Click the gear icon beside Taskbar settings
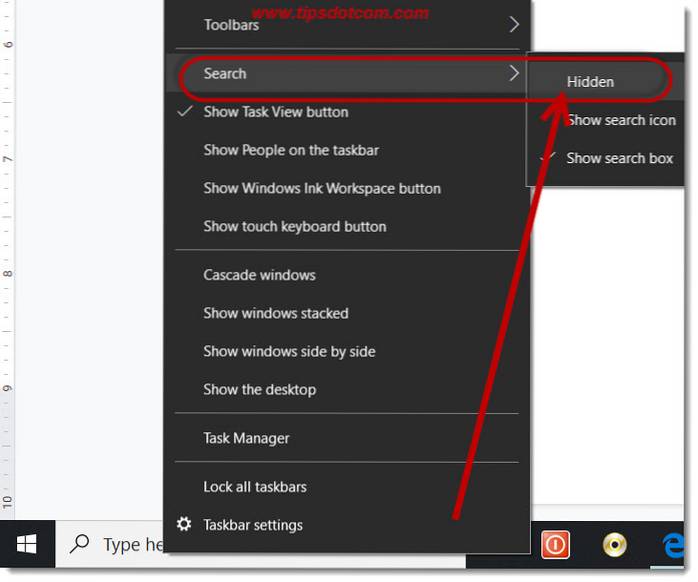The width and height of the screenshot is (698, 582). tap(184, 525)
